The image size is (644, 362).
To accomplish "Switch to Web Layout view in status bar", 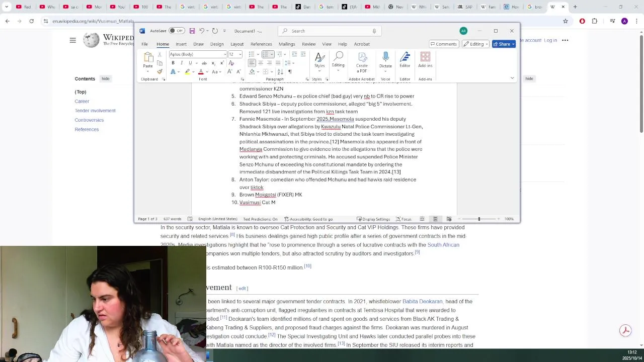I will coord(449,219).
